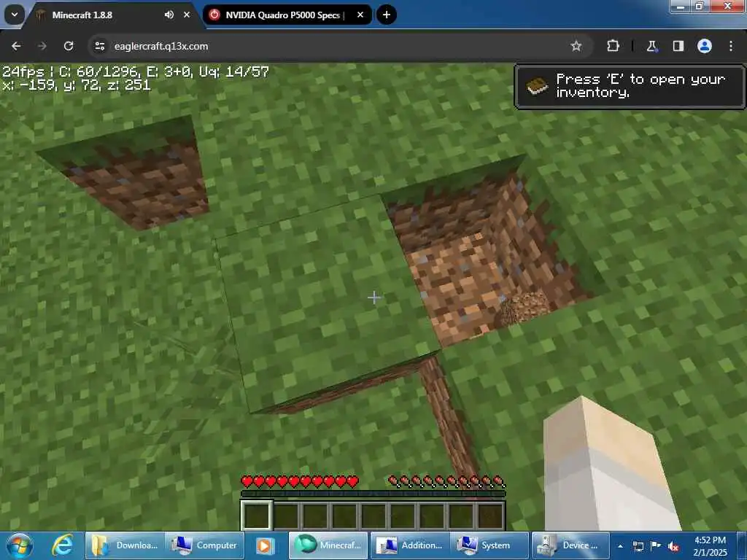The height and width of the screenshot is (560, 747).
Task: Open the muted volume tray icon
Action: click(673, 546)
